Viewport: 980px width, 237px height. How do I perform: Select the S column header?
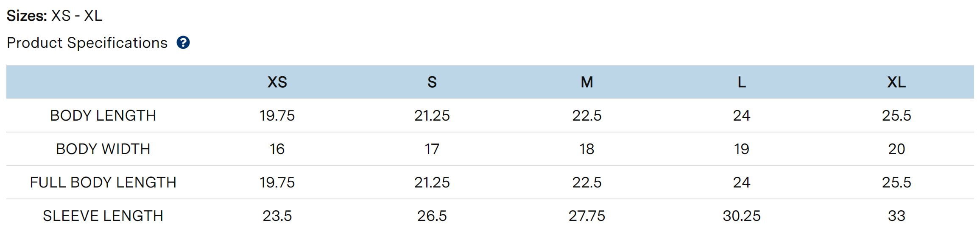click(432, 82)
